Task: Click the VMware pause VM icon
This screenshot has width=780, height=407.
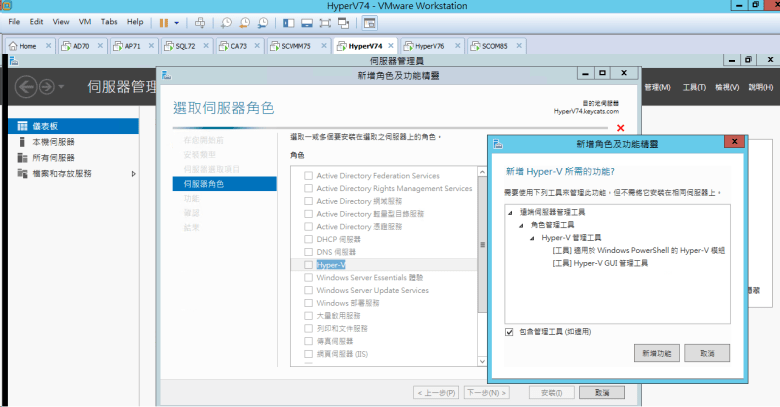Action: (163, 21)
